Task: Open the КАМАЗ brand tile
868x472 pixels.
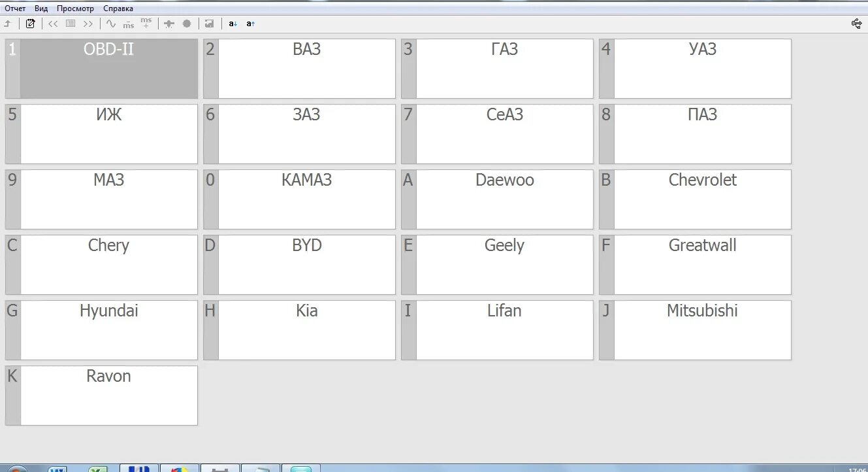Action: [299, 199]
